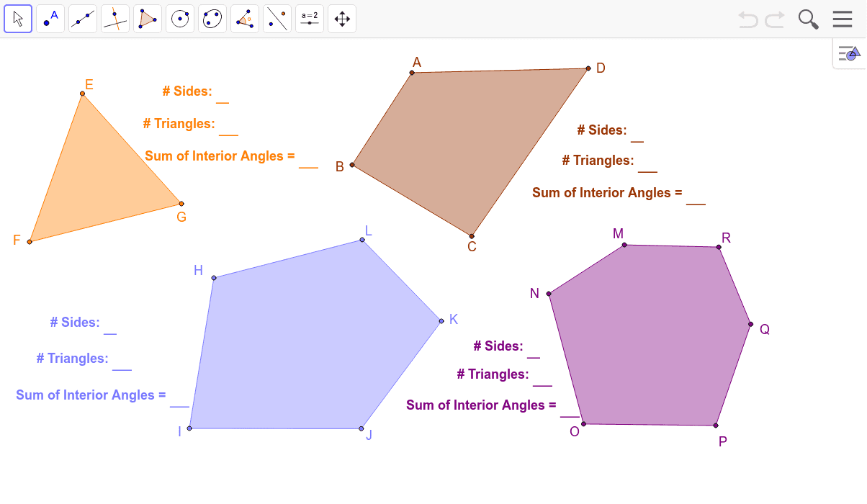
Task: Select the Perpendicular Line tool
Action: [x=115, y=19]
